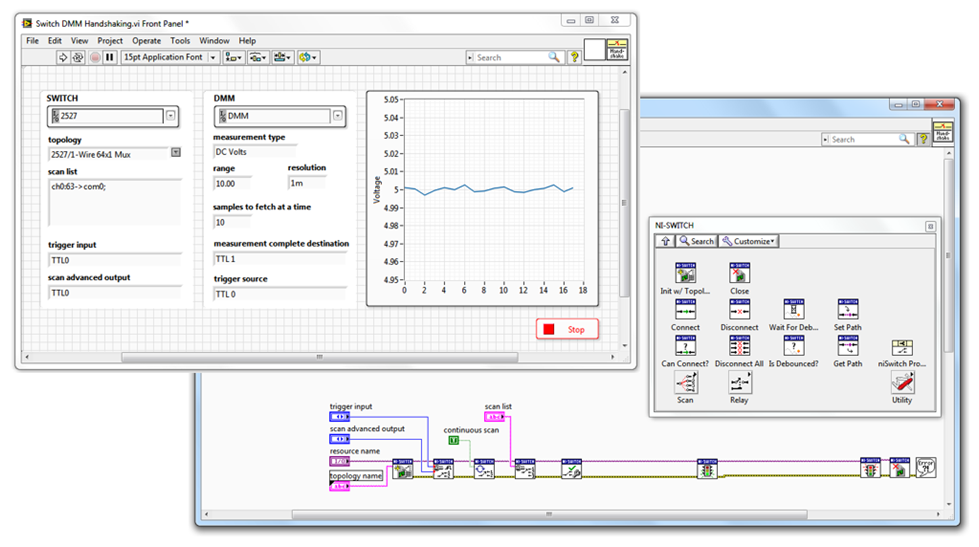This screenshot has height=547, width=979.
Task: Open the Utility subpalette
Action: [x=902, y=382]
